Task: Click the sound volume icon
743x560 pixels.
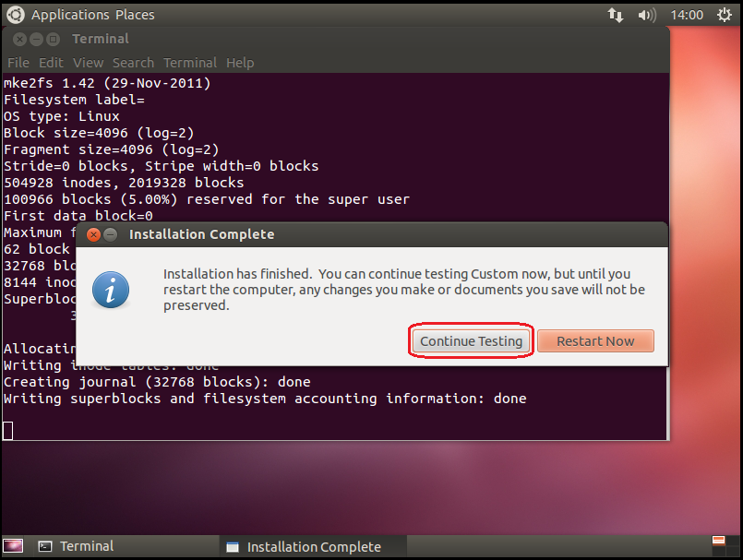Action: 647,15
